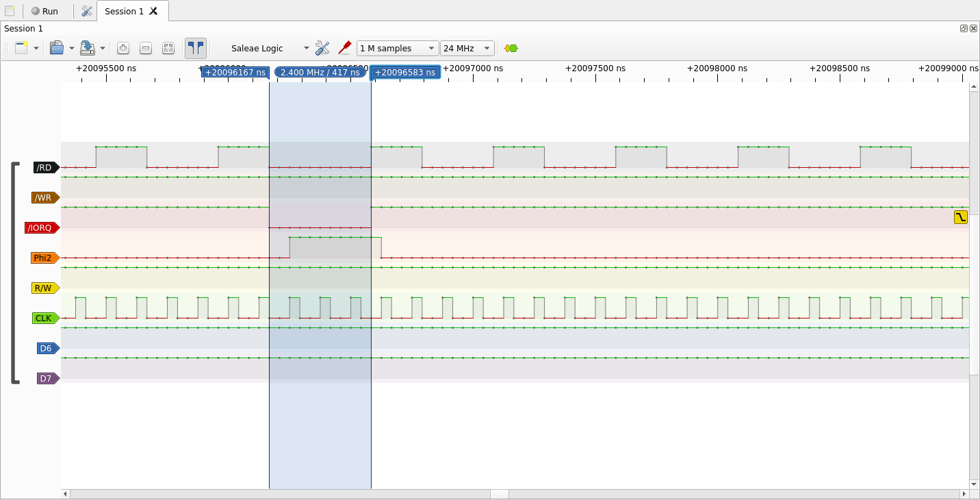Zoom in on the waveform
980x500 pixels.
click(123, 48)
